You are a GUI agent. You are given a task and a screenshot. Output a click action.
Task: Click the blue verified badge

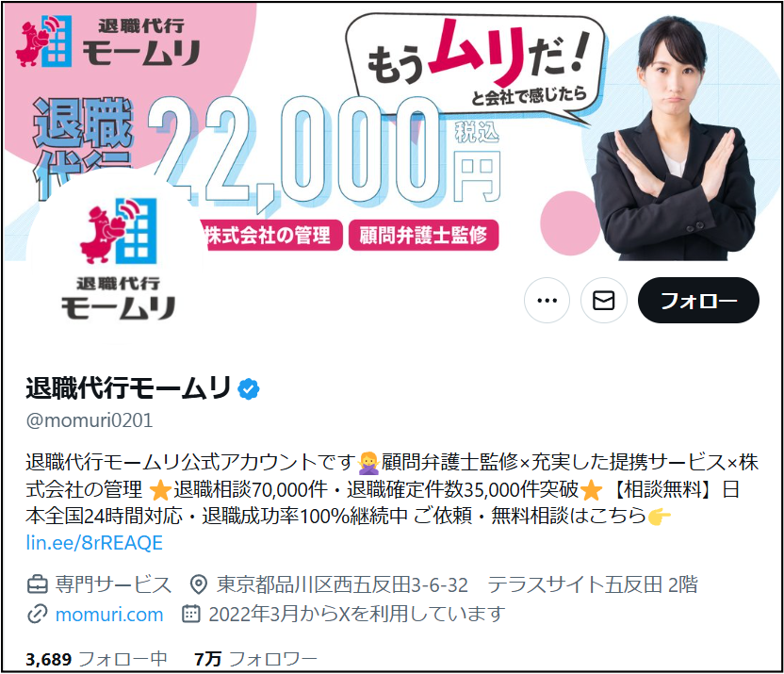pos(249,388)
